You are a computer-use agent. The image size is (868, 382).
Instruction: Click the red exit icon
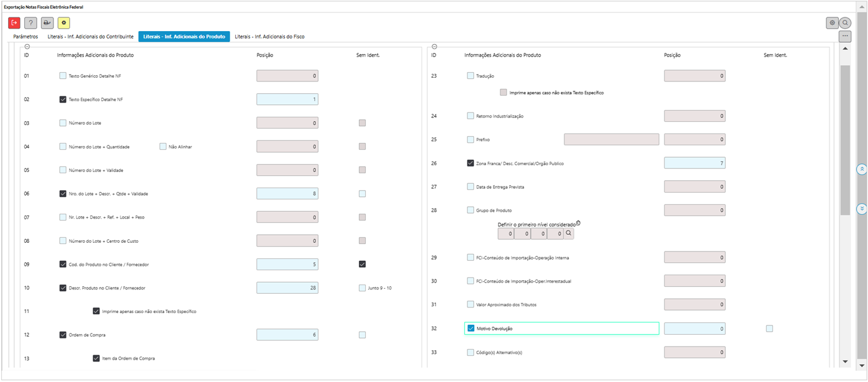click(x=14, y=23)
